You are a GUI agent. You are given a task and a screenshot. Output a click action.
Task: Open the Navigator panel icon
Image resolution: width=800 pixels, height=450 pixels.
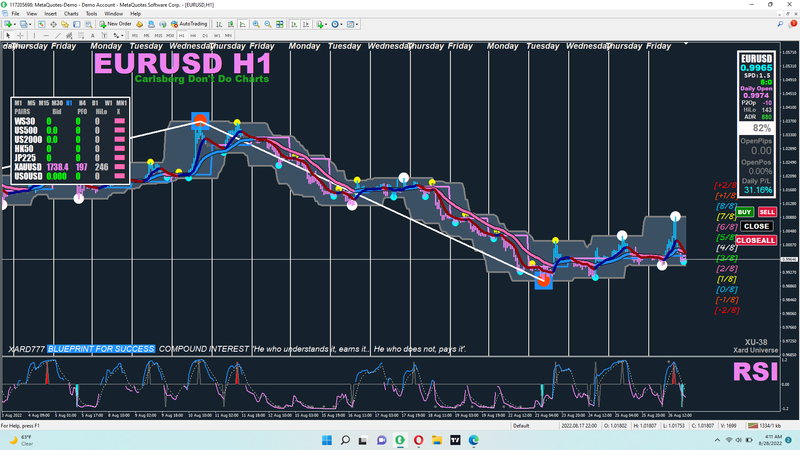(65, 24)
